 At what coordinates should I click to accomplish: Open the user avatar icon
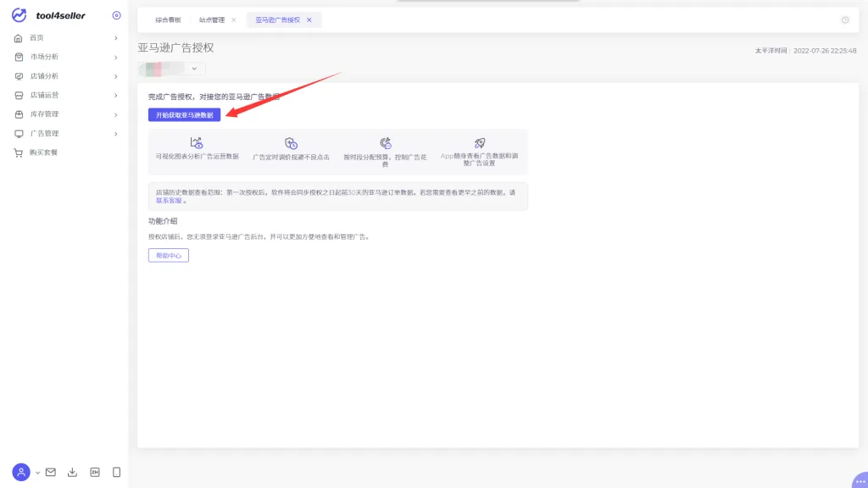click(21, 472)
